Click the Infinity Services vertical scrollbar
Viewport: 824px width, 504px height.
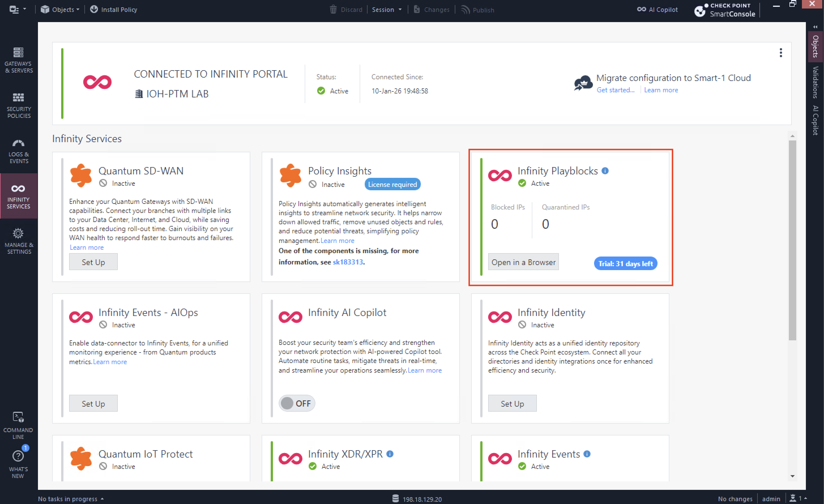792,241
